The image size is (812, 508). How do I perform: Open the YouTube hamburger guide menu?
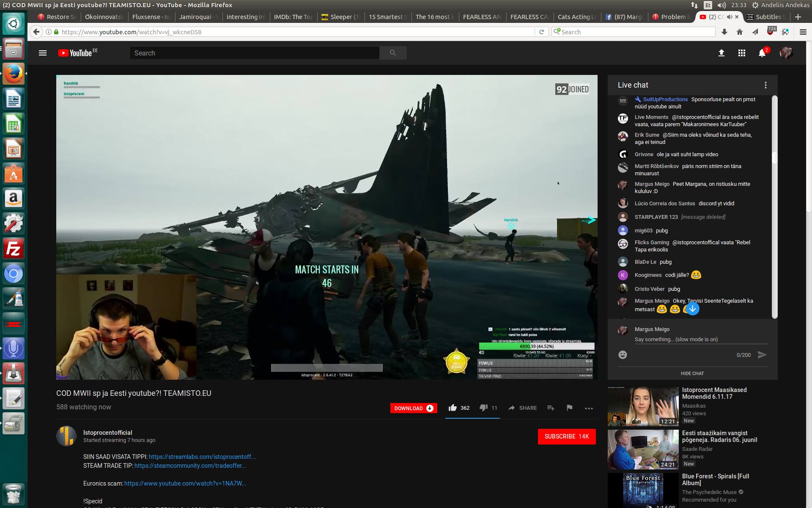[x=43, y=53]
